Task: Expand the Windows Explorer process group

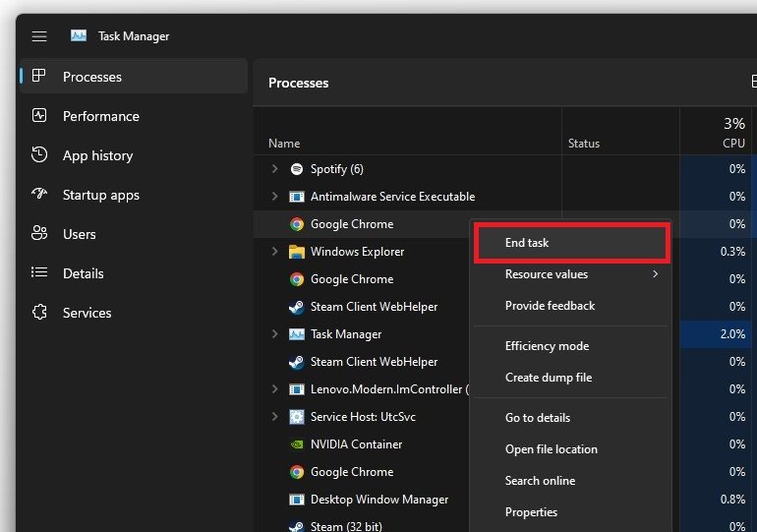Action: point(275,252)
